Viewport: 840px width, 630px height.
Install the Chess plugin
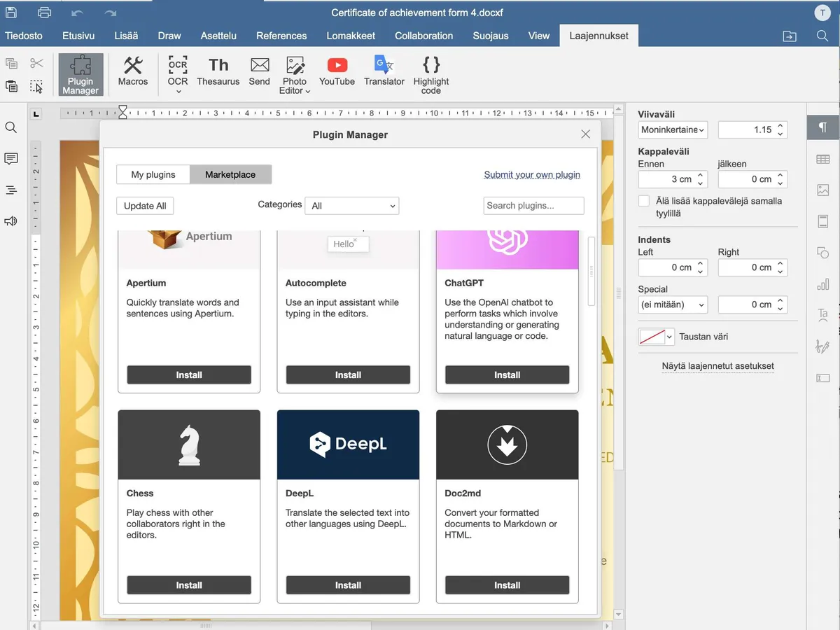(189, 585)
